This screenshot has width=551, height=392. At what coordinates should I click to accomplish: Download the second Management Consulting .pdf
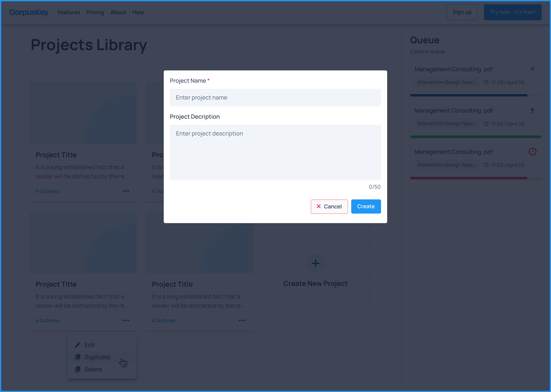click(532, 110)
